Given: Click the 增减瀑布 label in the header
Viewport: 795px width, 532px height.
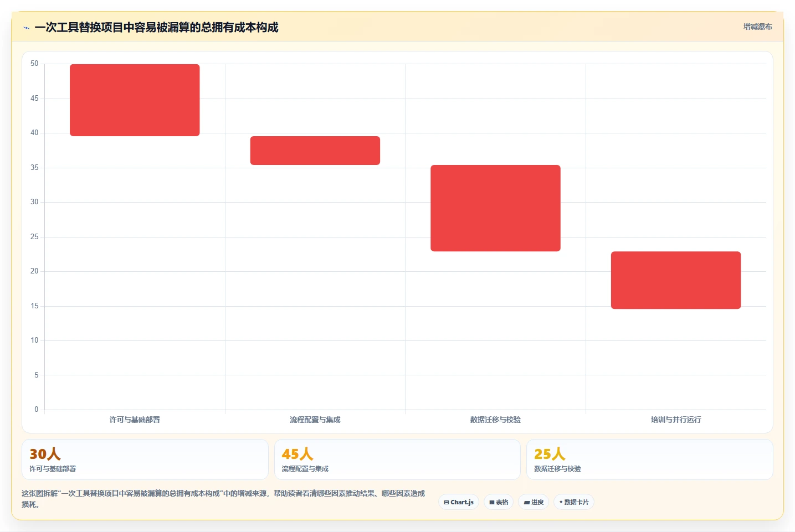Looking at the screenshot, I should pyautogui.click(x=757, y=27).
